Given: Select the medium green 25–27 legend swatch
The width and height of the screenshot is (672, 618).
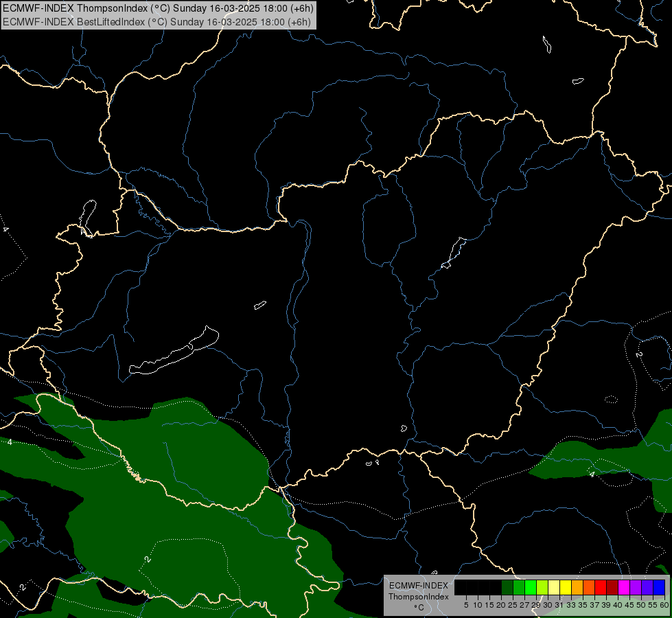Looking at the screenshot, I should [519, 587].
